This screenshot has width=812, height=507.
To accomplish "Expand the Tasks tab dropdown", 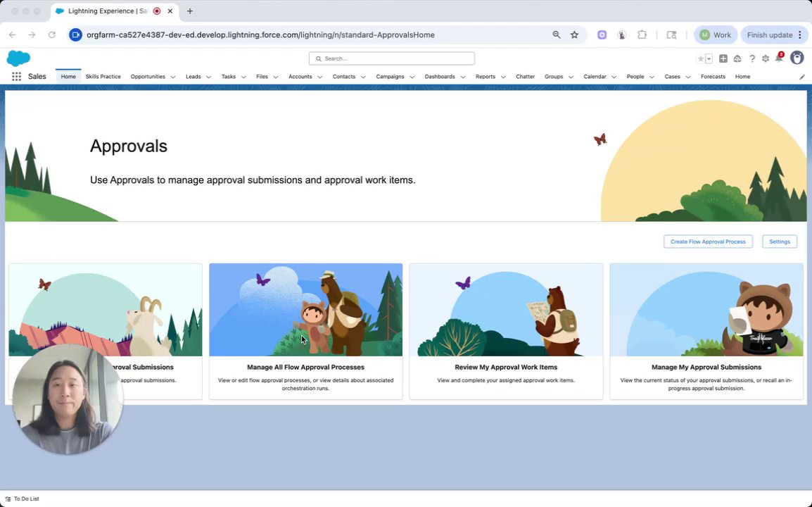I will point(243,77).
